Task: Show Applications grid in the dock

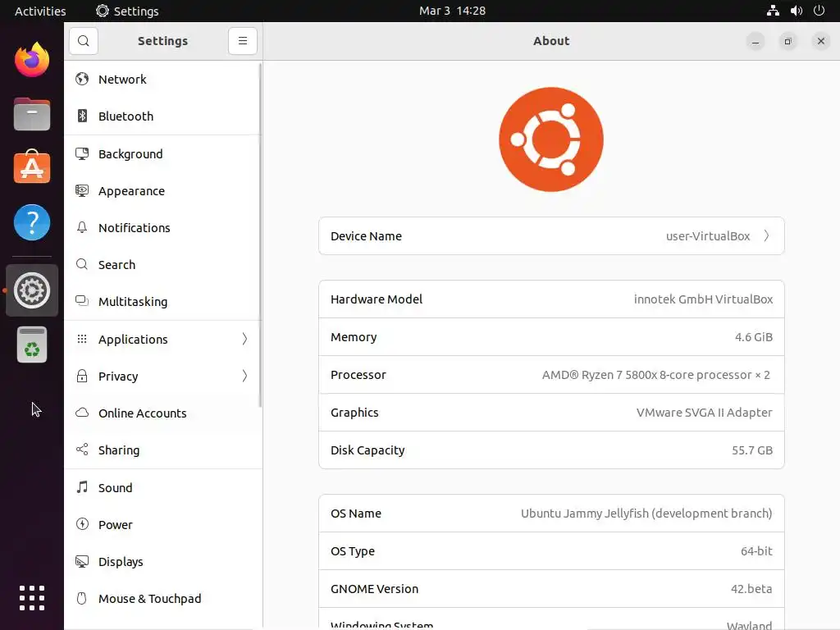Action: click(x=32, y=598)
